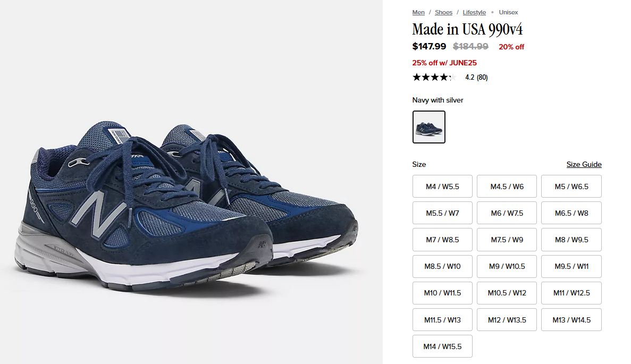Select size M12 / W13.5
631x364 pixels.
point(507,320)
